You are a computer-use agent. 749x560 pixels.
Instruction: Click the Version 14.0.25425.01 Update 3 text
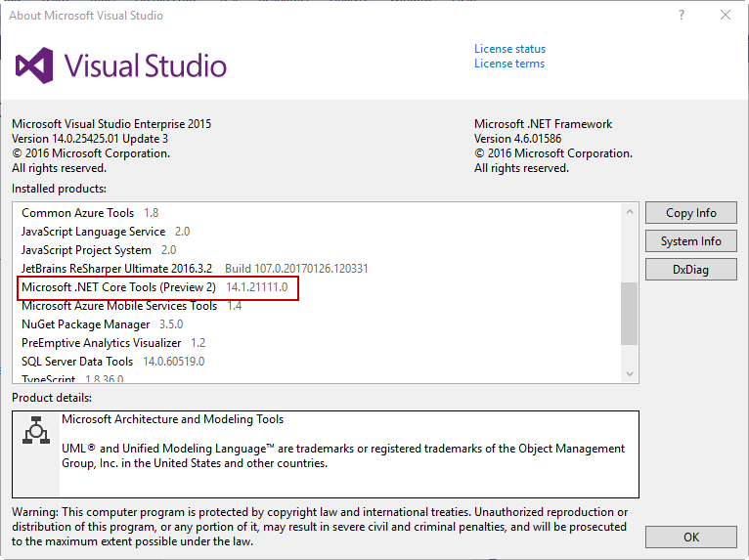[90, 139]
